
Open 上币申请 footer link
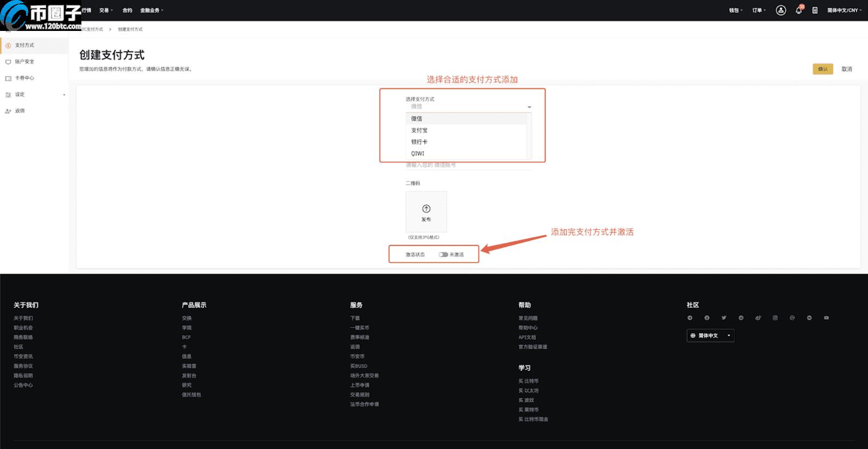click(x=360, y=385)
